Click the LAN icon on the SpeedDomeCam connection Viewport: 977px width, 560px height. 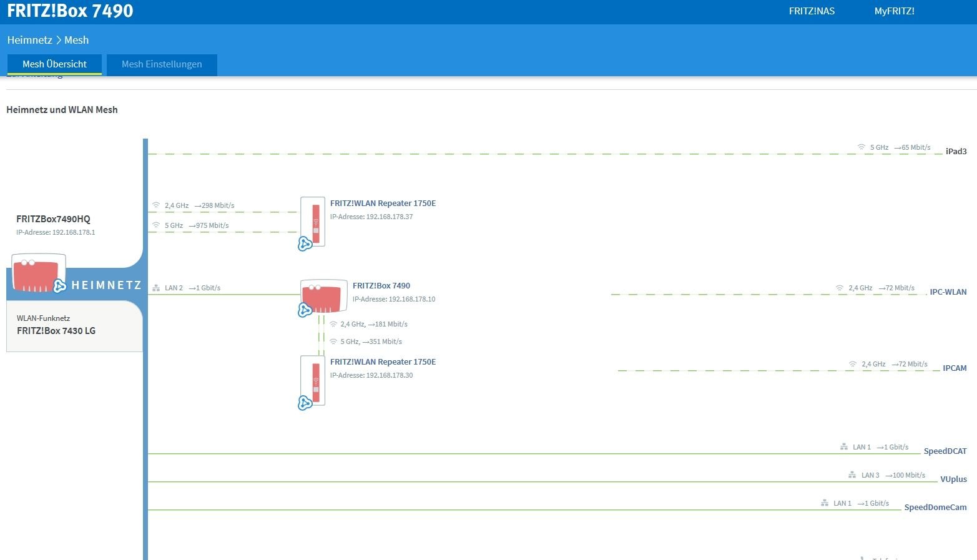coord(825,503)
